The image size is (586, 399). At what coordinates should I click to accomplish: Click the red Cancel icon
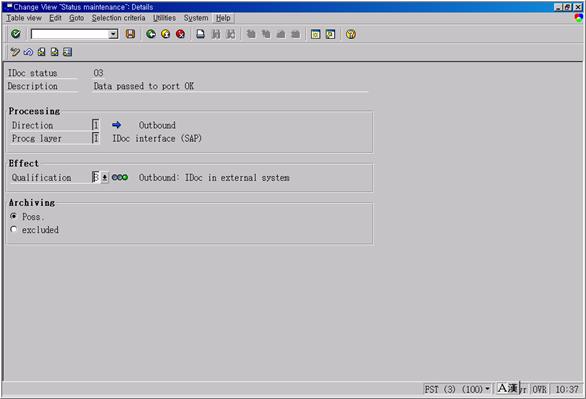[x=181, y=34]
